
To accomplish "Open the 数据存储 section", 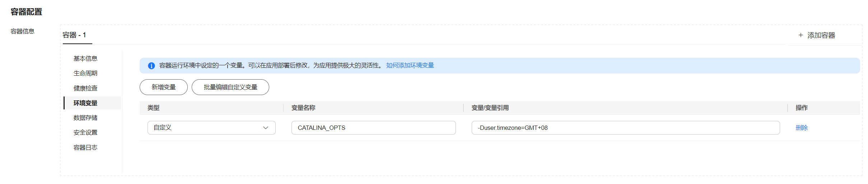I will pyautogui.click(x=85, y=118).
